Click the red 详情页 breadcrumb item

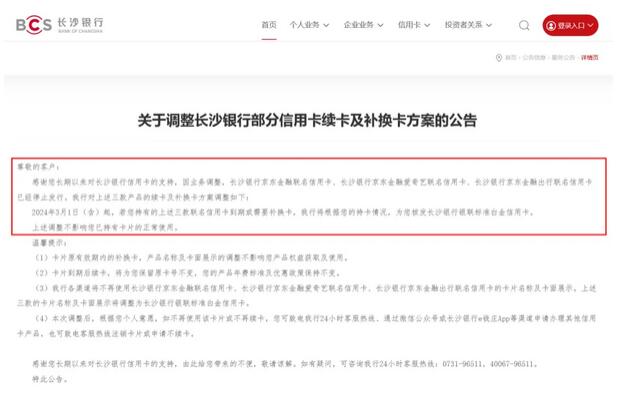pos(589,58)
